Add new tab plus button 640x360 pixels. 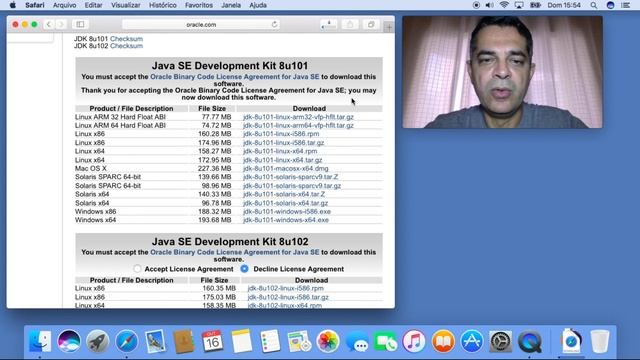click(x=389, y=27)
